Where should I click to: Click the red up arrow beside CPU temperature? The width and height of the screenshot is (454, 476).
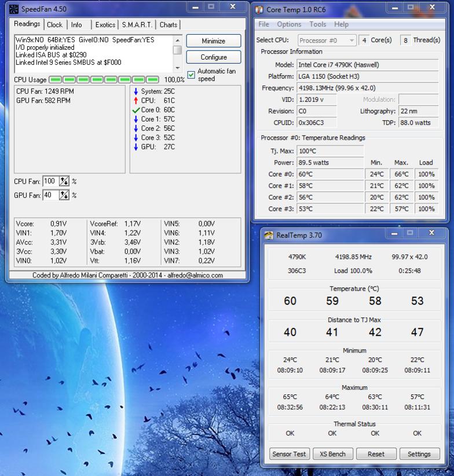click(x=136, y=101)
